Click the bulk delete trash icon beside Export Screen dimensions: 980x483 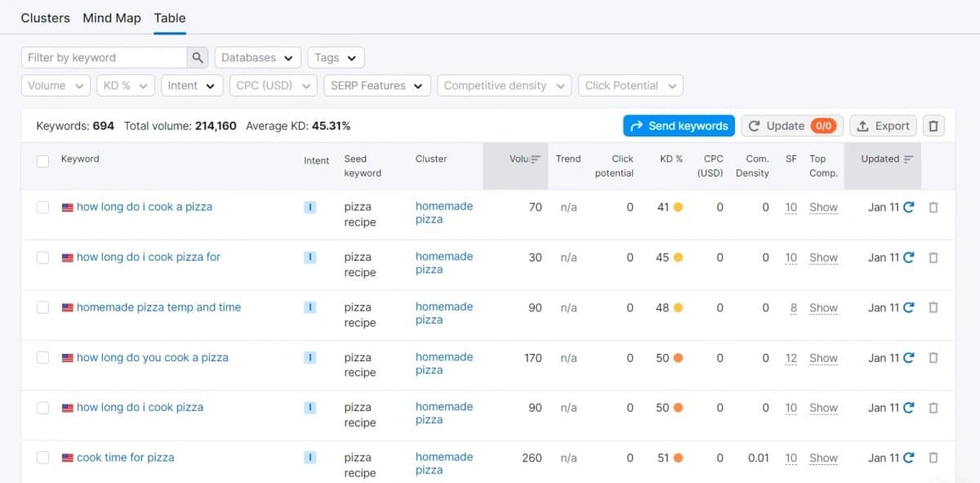coord(934,126)
